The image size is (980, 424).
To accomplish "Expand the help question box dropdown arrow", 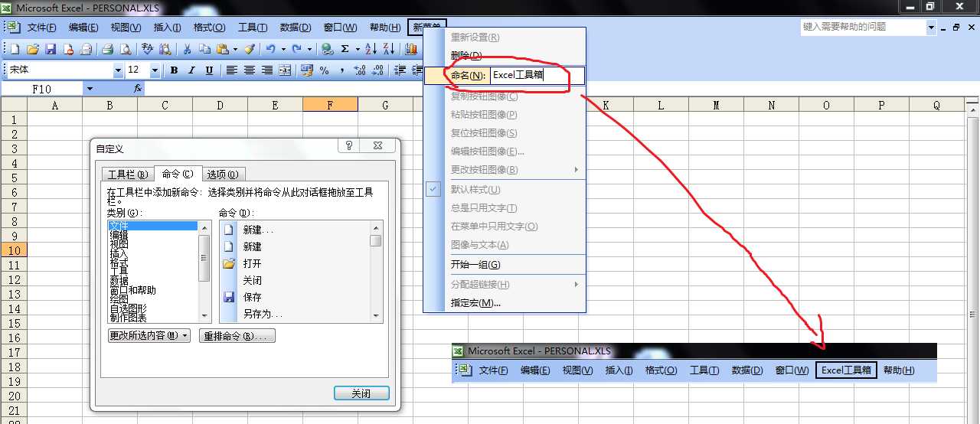I will tap(932, 27).
